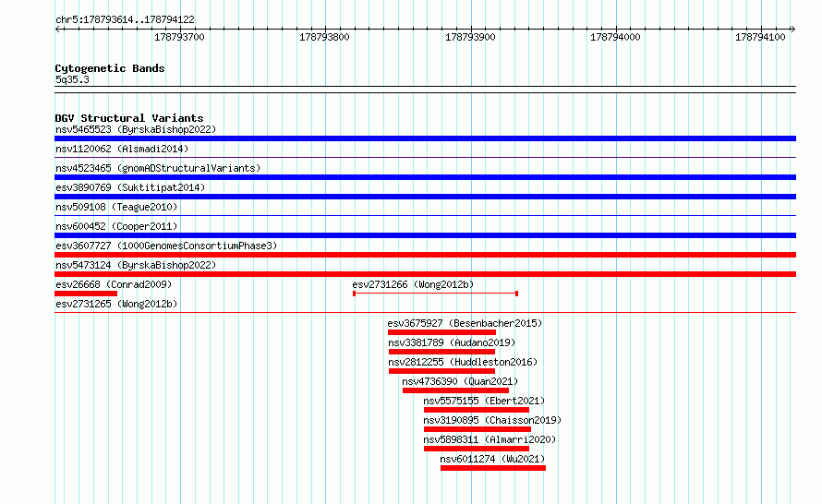The height and width of the screenshot is (504, 822).
Task: Click nsv6011274 (Wu2021) label
Action: coord(493,459)
